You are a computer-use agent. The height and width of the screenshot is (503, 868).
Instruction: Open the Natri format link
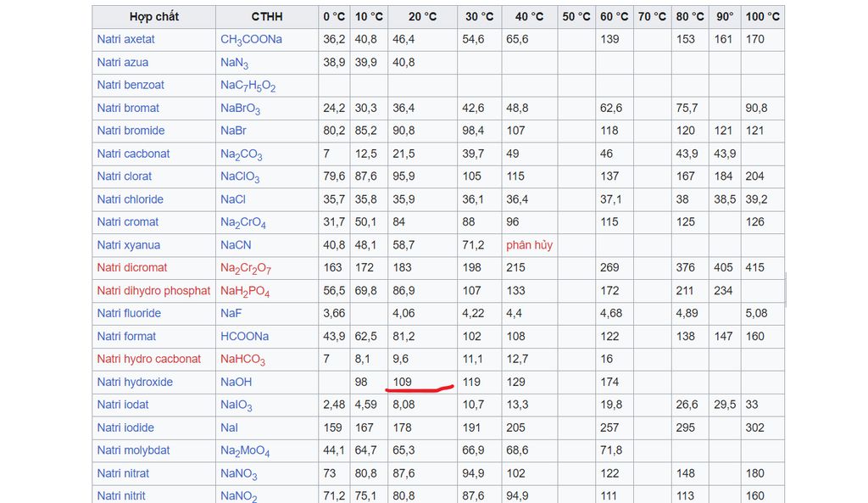tap(126, 336)
